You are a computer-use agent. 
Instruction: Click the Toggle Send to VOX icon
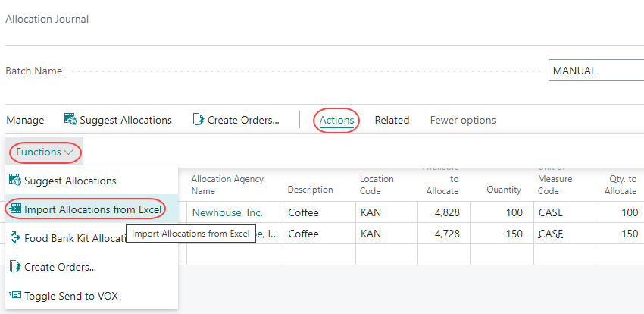(14, 296)
